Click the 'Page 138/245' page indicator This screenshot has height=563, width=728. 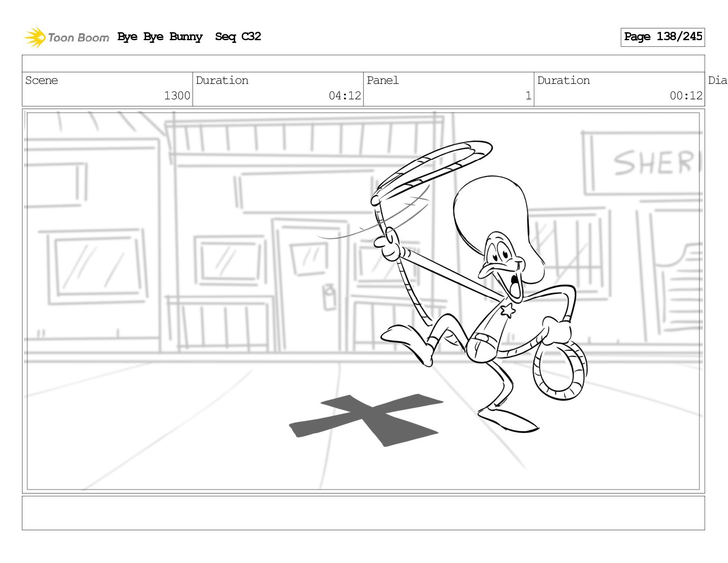pos(663,37)
